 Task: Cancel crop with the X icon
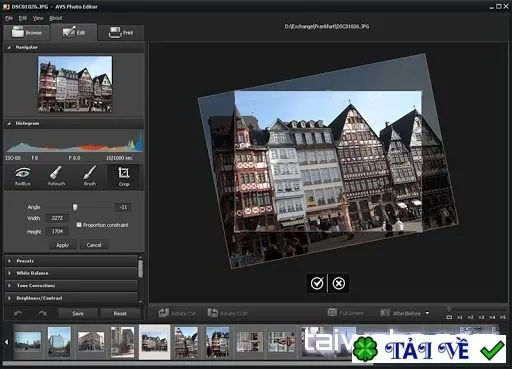339,283
